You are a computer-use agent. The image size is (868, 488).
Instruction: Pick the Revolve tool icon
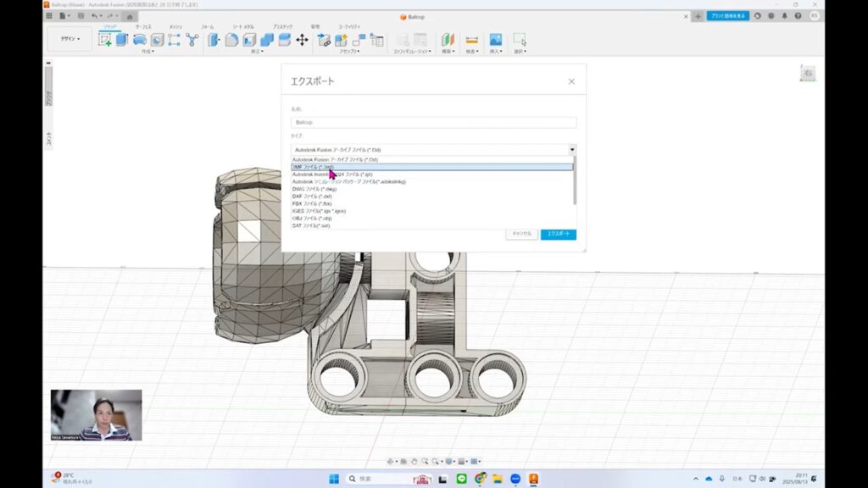coord(140,39)
